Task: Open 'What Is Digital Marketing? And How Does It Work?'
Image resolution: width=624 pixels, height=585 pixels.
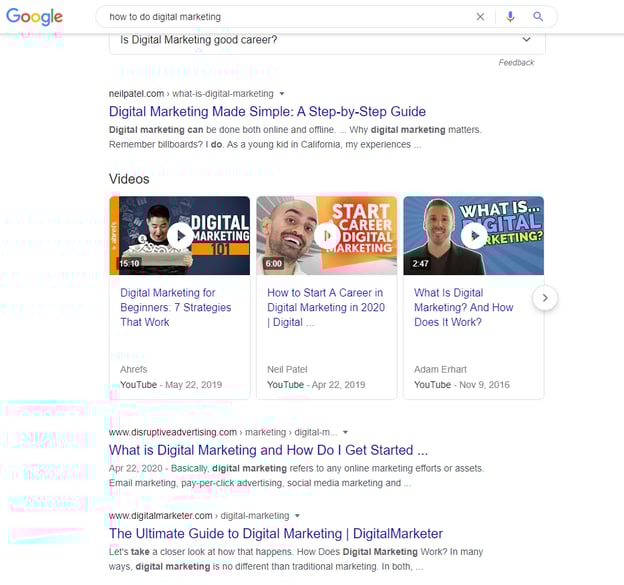Action: (464, 308)
